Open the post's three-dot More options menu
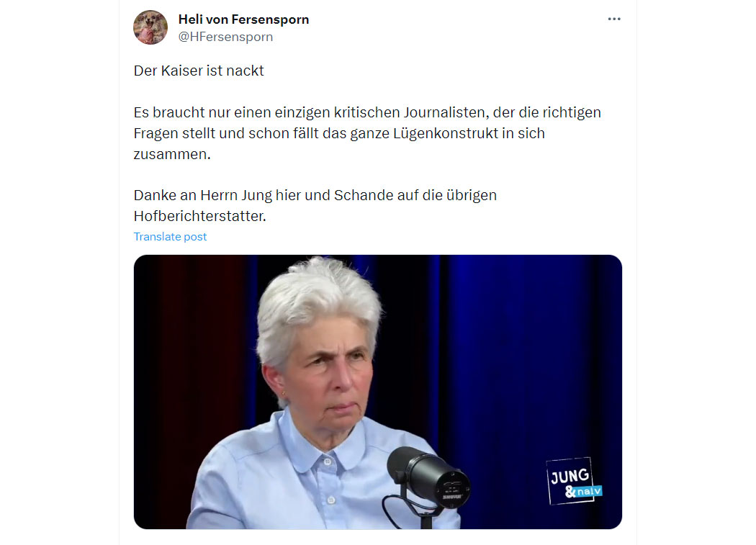 pos(613,19)
